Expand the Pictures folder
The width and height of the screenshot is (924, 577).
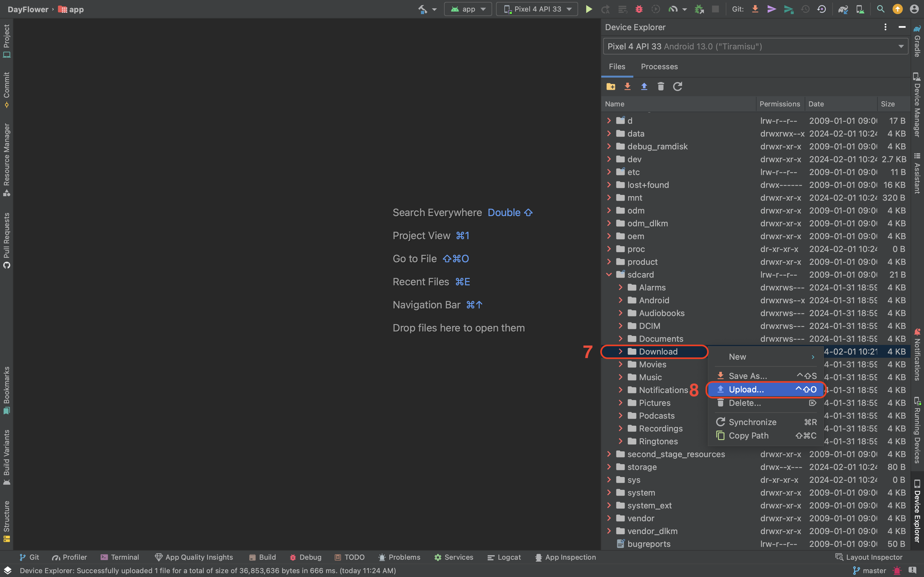(x=620, y=403)
